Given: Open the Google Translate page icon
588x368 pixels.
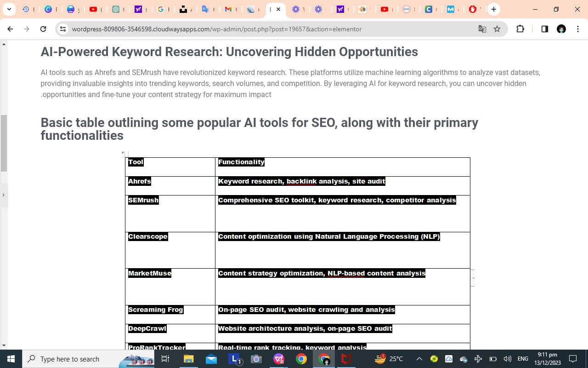Looking at the screenshot, I should point(482,29).
